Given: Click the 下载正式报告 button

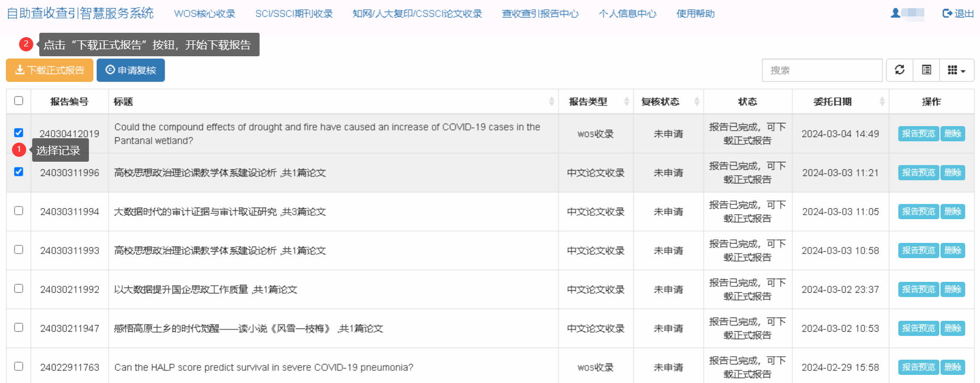Looking at the screenshot, I should (50, 70).
